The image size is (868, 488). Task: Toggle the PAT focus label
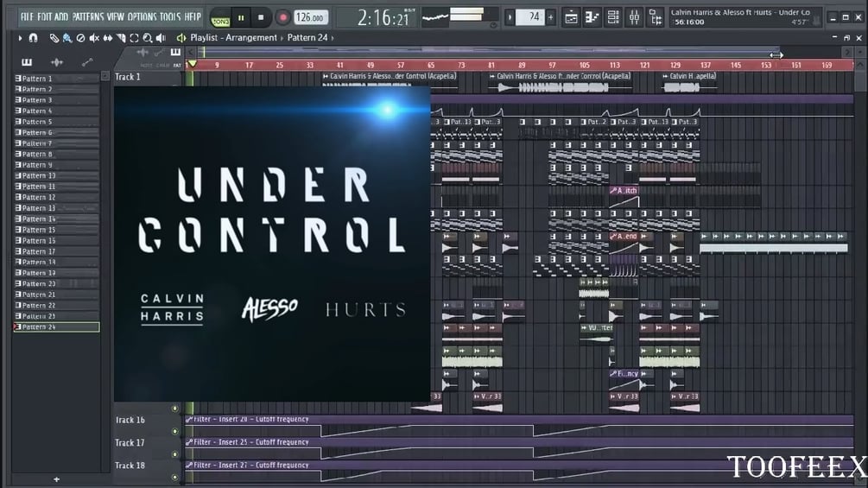(x=177, y=66)
